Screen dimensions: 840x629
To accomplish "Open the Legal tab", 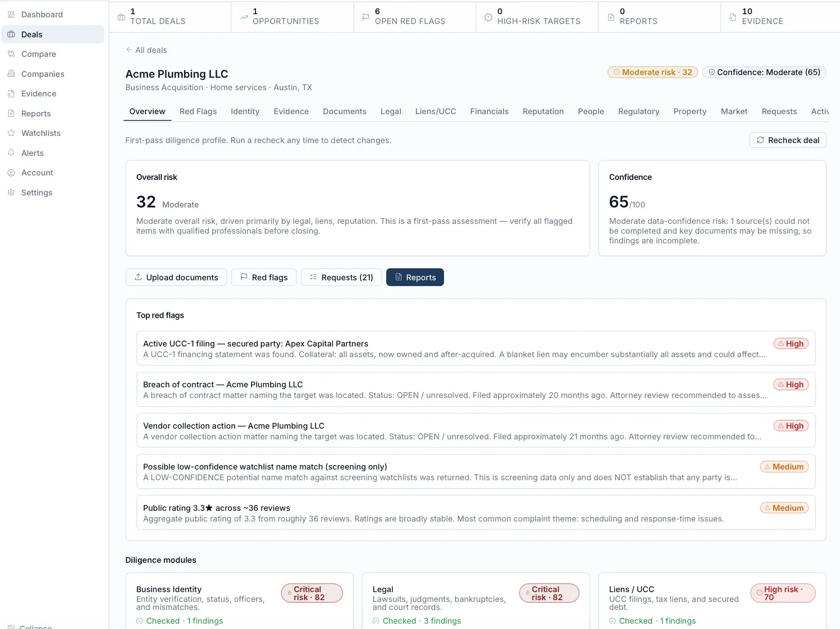I will tap(391, 111).
